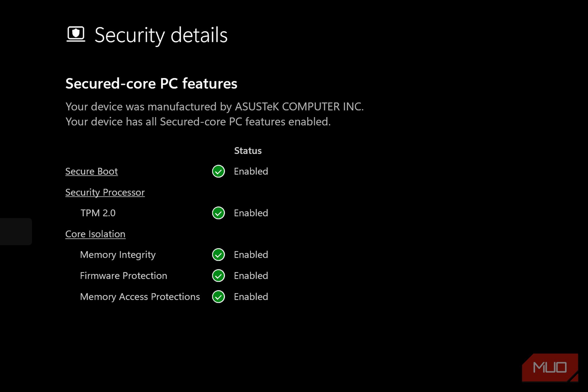This screenshot has width=588, height=392.
Task: Select the Enabled status for Memory Integrity
Action: 251,255
